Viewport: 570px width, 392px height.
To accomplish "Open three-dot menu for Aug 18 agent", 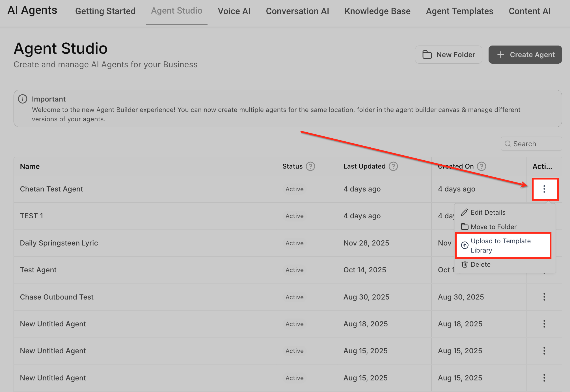I will (544, 324).
